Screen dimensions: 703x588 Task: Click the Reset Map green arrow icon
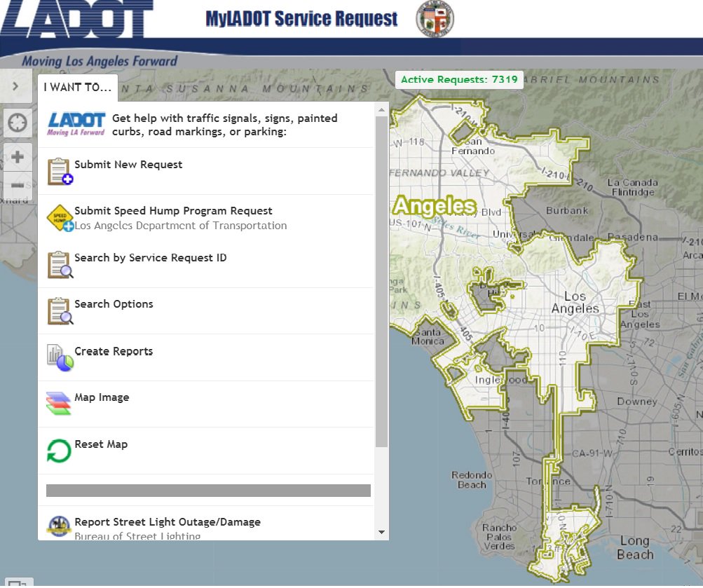click(x=59, y=451)
